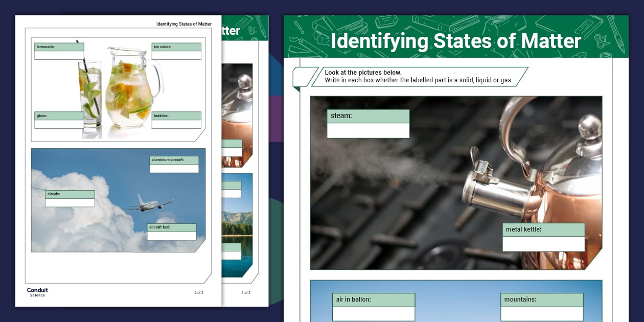Image resolution: width=644 pixels, height=322 pixels.
Task: Click the clouds answer box
Action: pos(70,202)
